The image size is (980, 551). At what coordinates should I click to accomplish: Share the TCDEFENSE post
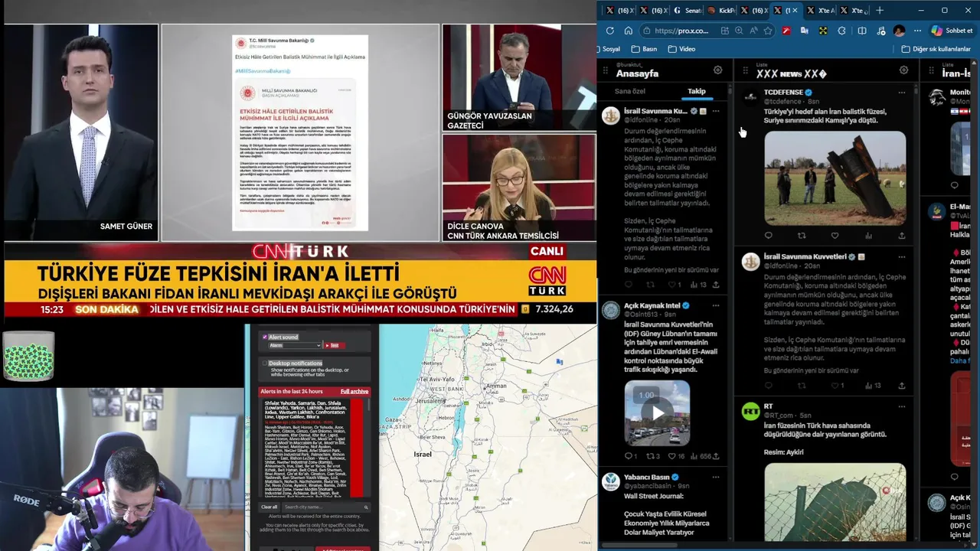click(x=902, y=236)
